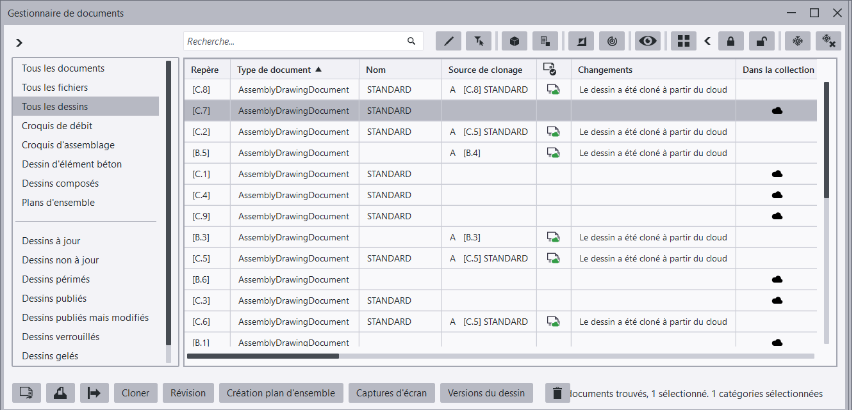Viewport: 852px width, 410px height.
Task: Toggle the eye visibility button
Action: click(x=648, y=41)
